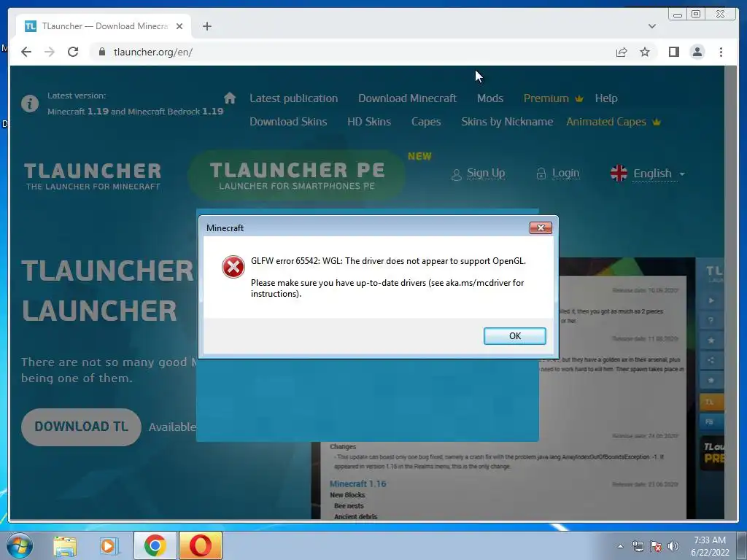This screenshot has height=560, width=747.
Task: Click the question mark sidebar icon
Action: tap(711, 321)
